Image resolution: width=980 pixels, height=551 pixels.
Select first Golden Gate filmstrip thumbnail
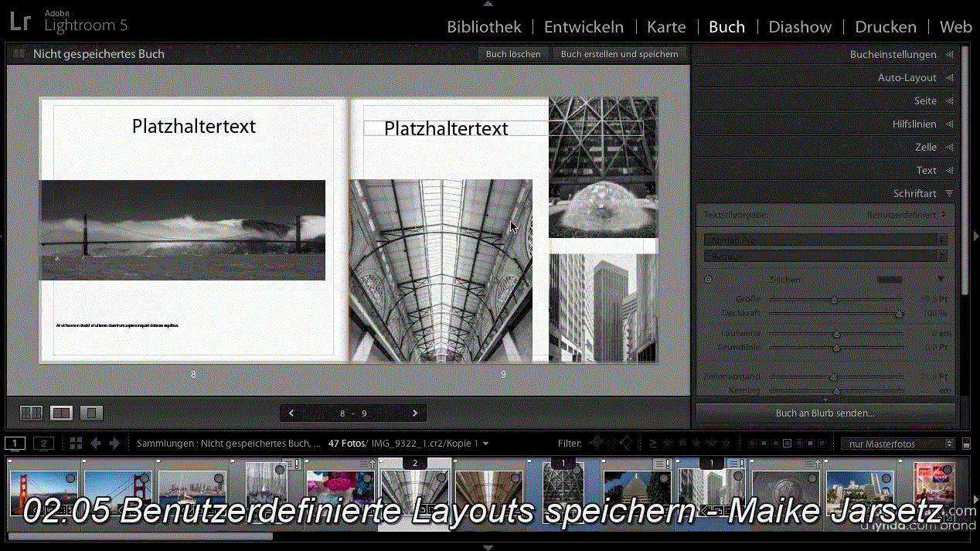[x=43, y=495]
